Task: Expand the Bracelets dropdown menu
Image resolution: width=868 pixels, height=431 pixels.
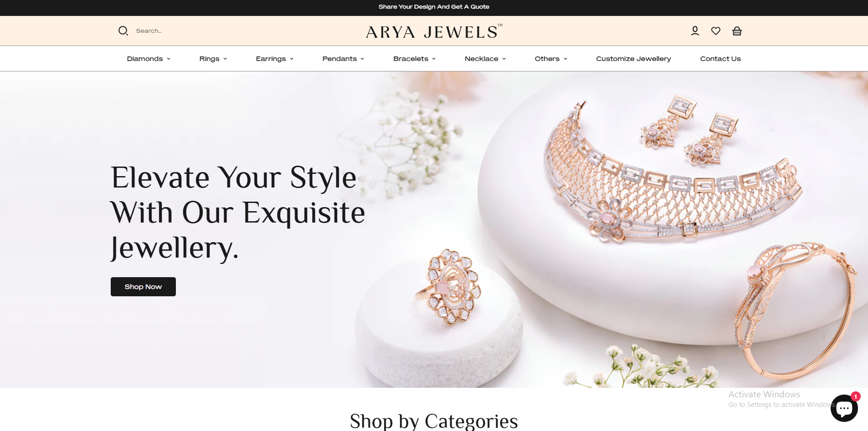Action: (415, 59)
